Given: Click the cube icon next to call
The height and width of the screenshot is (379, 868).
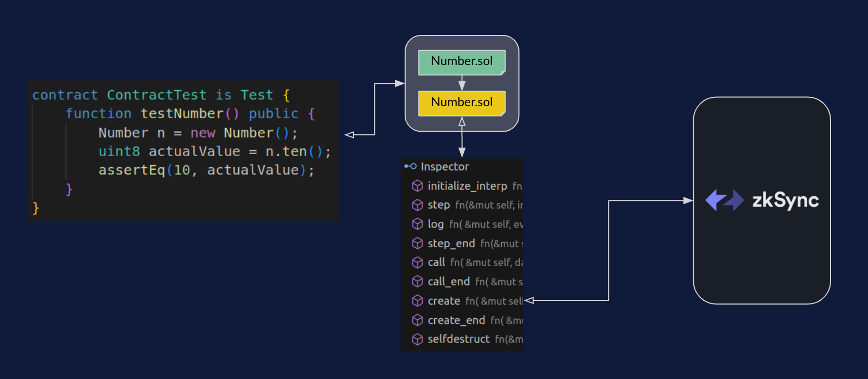Looking at the screenshot, I should point(417,262).
